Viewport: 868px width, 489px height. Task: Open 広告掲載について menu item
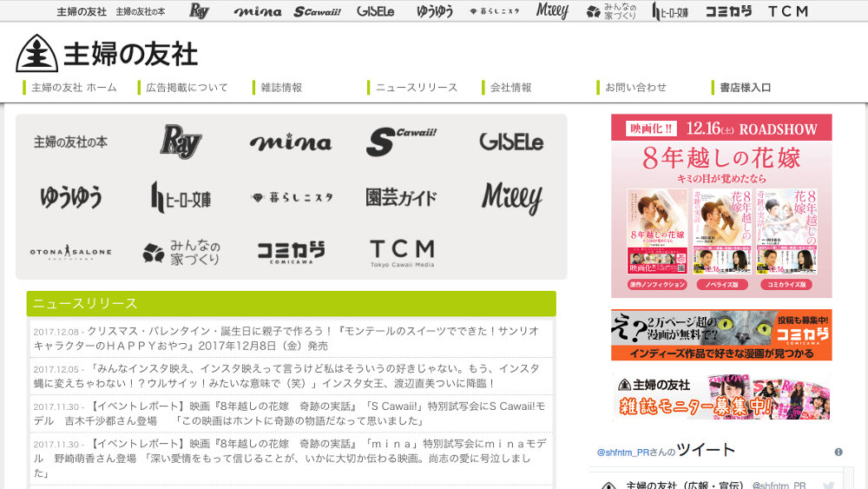187,88
